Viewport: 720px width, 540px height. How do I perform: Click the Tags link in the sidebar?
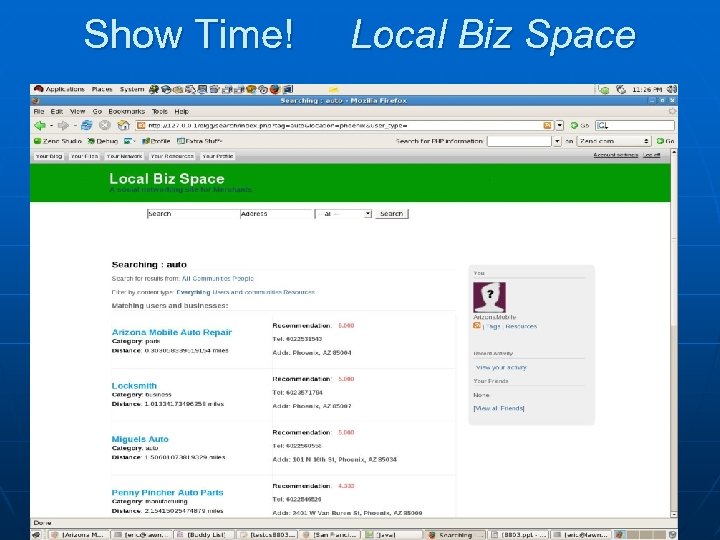coord(493,326)
